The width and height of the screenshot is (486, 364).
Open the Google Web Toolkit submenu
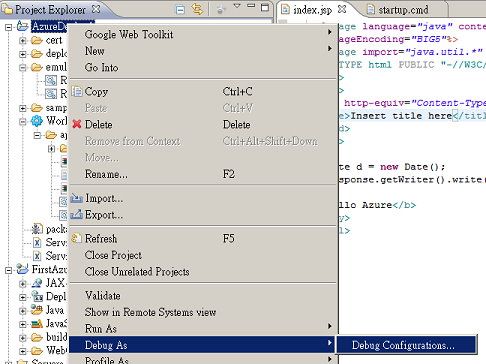[203, 34]
